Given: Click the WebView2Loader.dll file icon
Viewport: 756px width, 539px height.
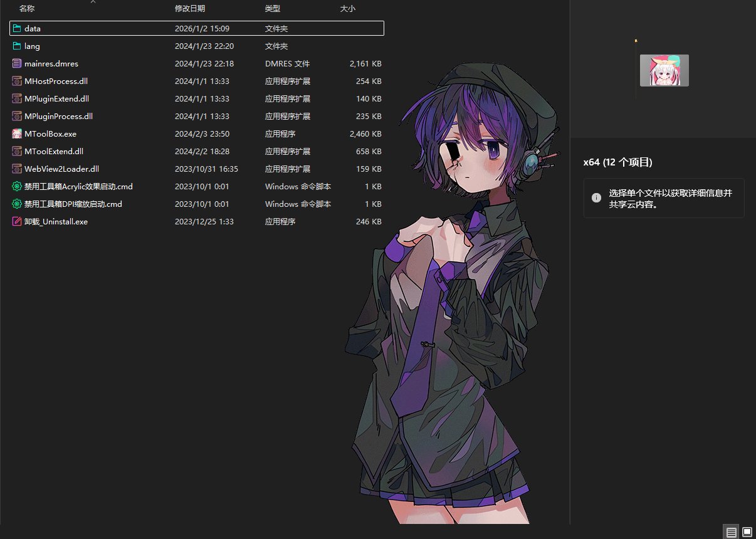Looking at the screenshot, I should (17, 169).
